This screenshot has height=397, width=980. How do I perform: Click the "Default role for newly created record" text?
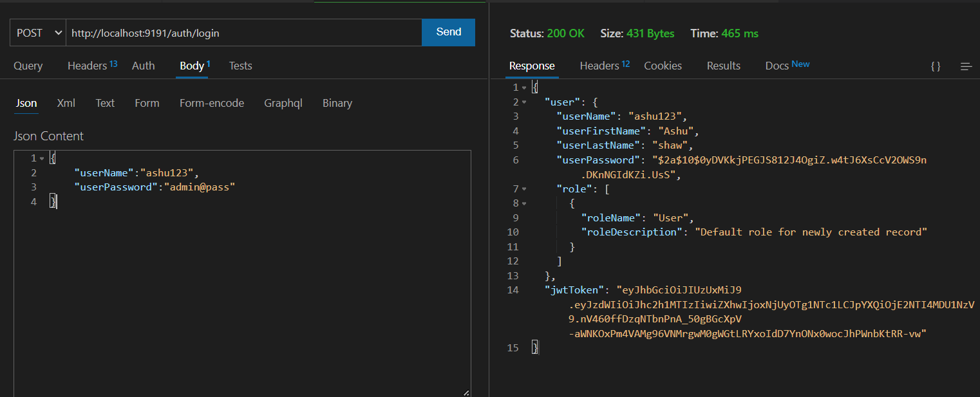pos(811,232)
